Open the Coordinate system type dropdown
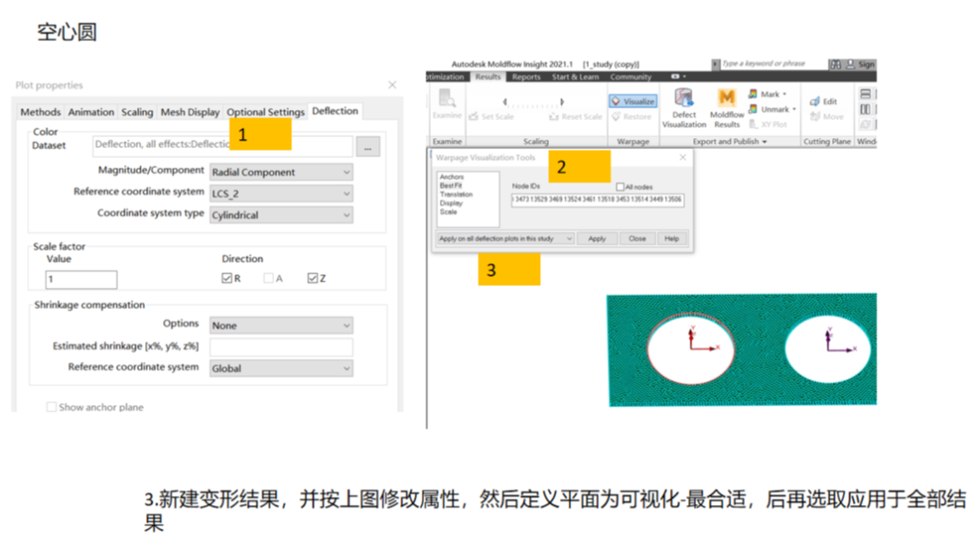Screen dimensions: 980x544 click(x=281, y=215)
